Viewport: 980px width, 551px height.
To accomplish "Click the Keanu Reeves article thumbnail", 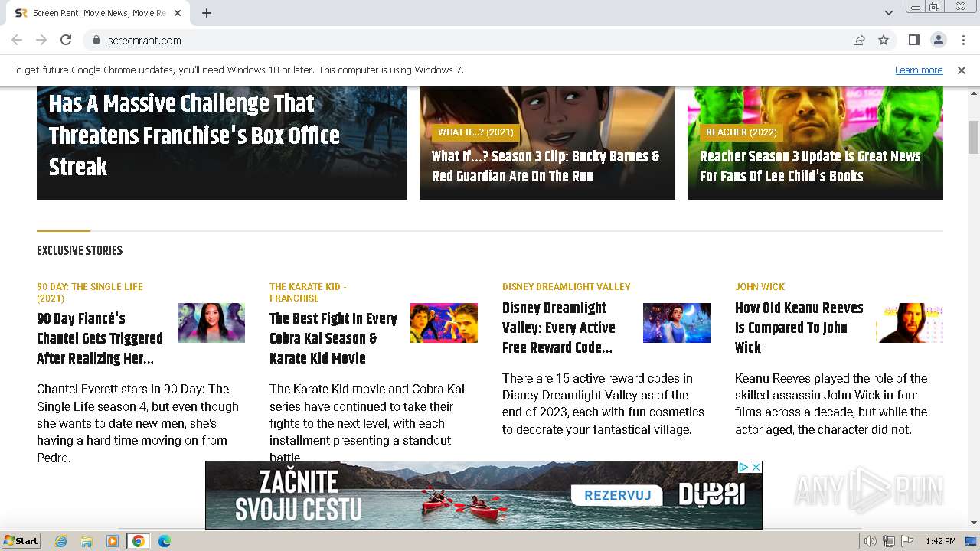I will point(910,323).
